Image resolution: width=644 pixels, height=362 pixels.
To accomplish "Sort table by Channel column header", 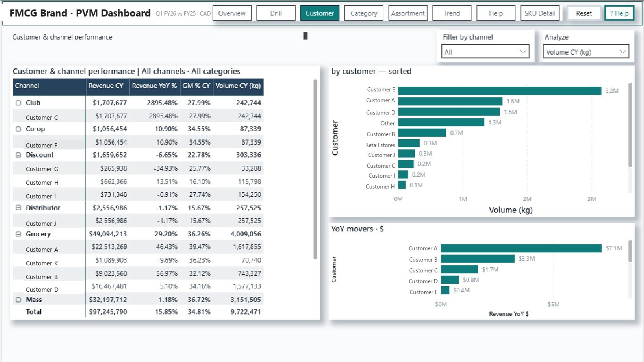I will pos(49,86).
